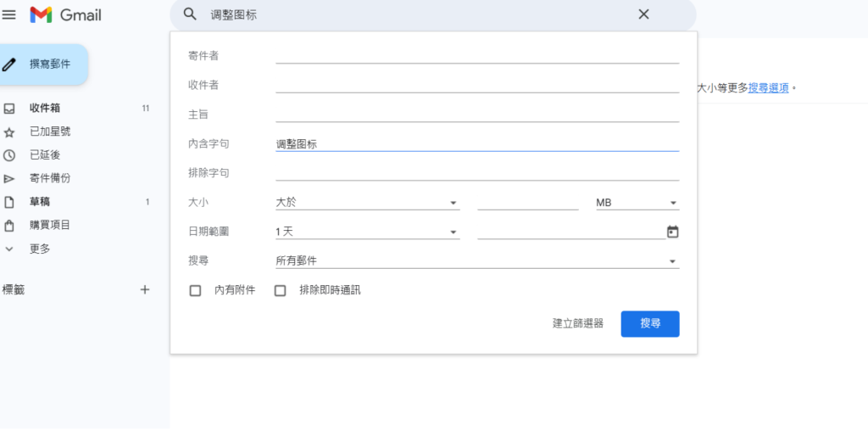Screen dimensions: 868x431
Task: Open 收件箱 folder
Action: pyautogui.click(x=45, y=108)
